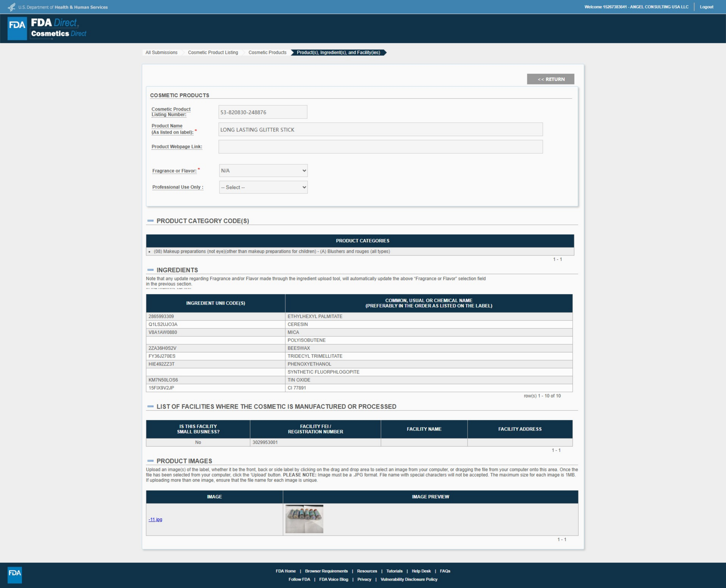This screenshot has height=588, width=726.
Task: Go to Cosmetic Product Listing breadcrumb
Action: tap(213, 53)
